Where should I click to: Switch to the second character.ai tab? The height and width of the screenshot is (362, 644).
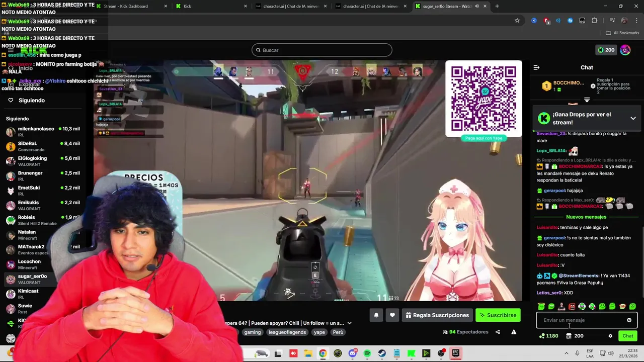tap(371, 6)
